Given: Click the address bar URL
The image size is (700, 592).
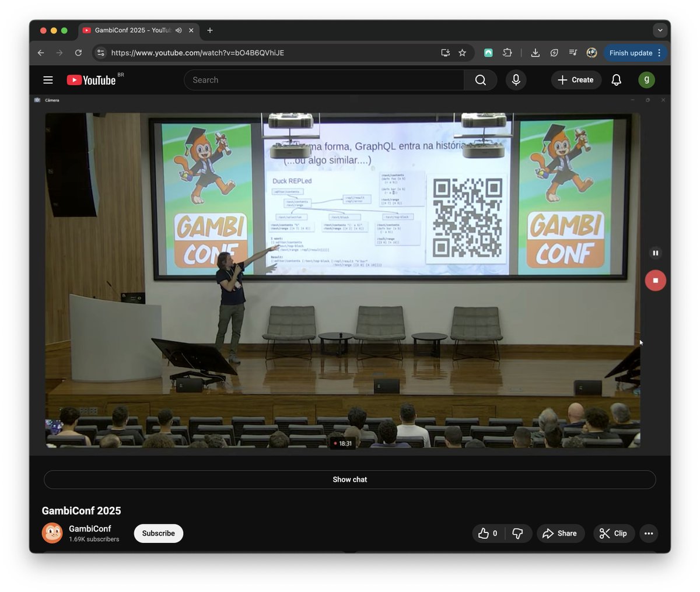Looking at the screenshot, I should coord(198,52).
